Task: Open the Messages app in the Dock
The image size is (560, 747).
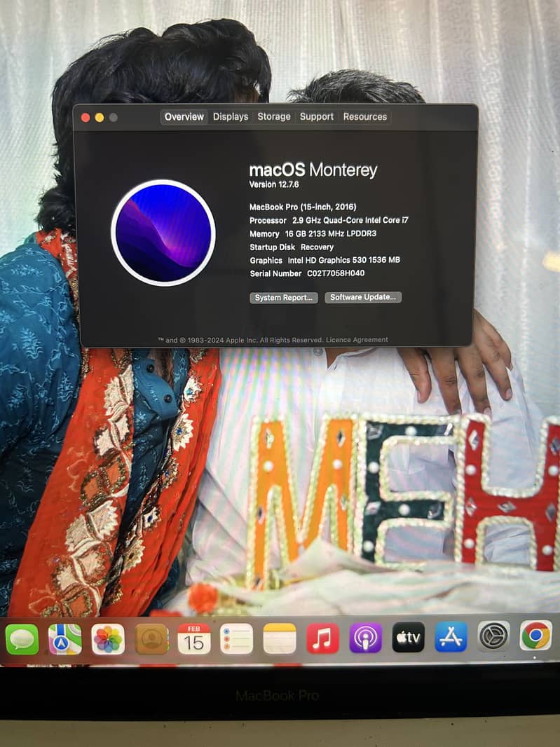Action: point(22,638)
